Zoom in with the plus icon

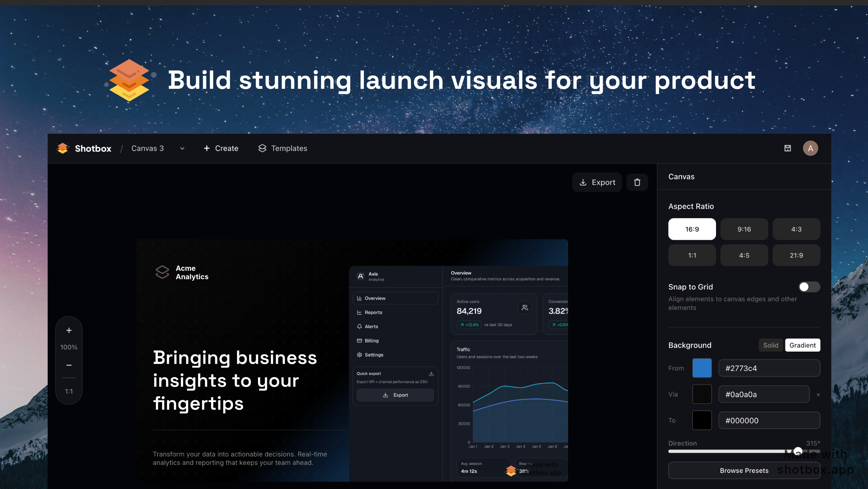tap(68, 330)
